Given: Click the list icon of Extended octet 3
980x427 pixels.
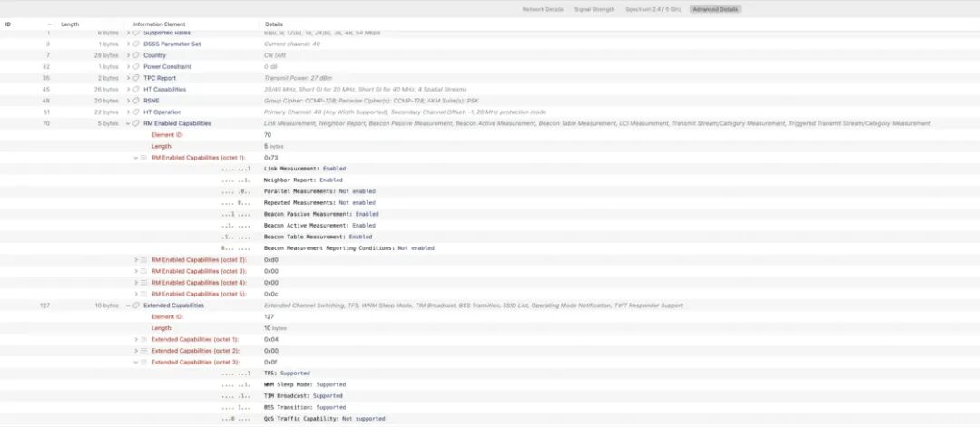Looking at the screenshot, I should point(143,362).
